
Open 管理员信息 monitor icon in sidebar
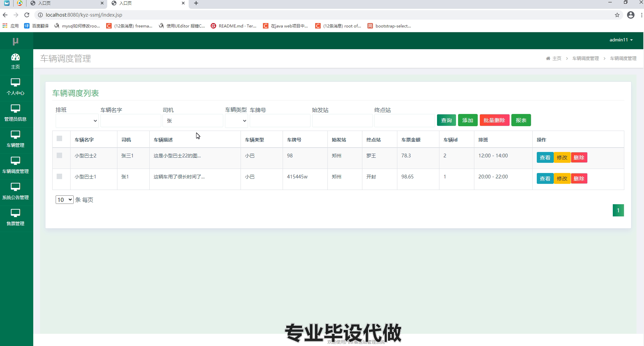pyautogui.click(x=16, y=109)
